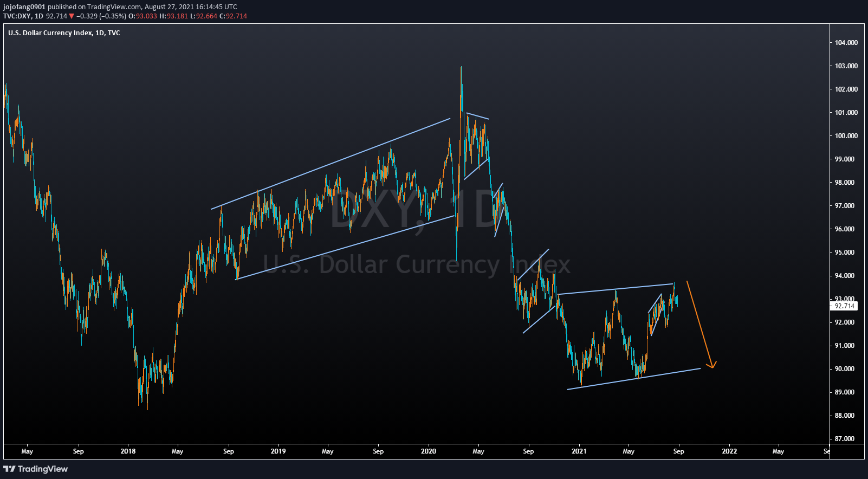The image size is (868, 479).
Task: Click the 101.000 price axis label
Action: (x=846, y=113)
